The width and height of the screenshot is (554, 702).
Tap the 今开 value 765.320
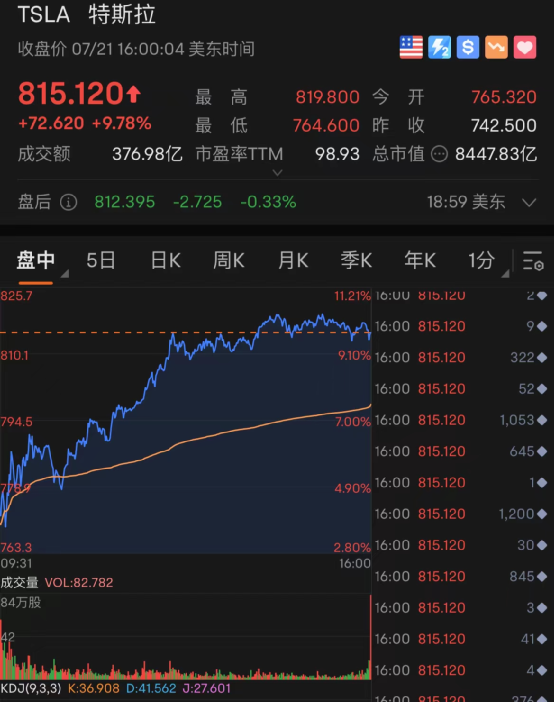coord(504,97)
